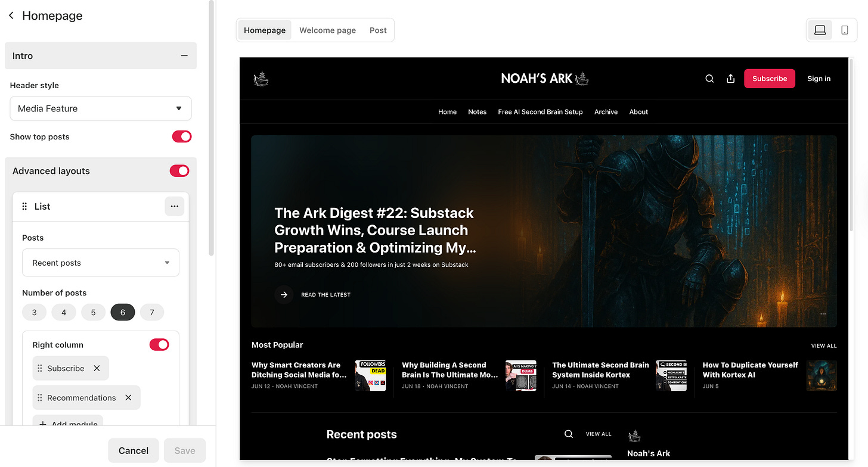
Task: Switch to the Post preview tab
Action: [x=378, y=30]
